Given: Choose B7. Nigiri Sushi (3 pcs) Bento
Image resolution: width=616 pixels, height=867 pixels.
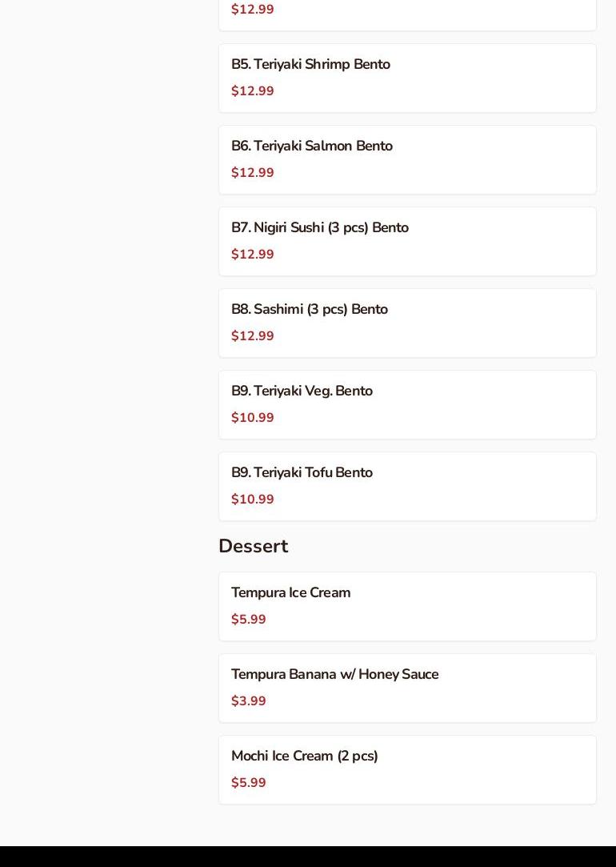Looking at the screenshot, I should tap(320, 228).
